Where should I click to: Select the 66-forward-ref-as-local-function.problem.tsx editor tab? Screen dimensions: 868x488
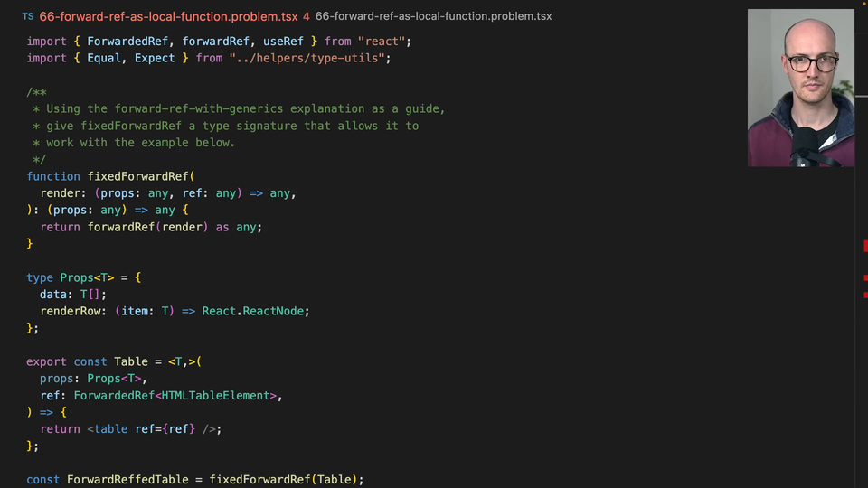click(168, 16)
